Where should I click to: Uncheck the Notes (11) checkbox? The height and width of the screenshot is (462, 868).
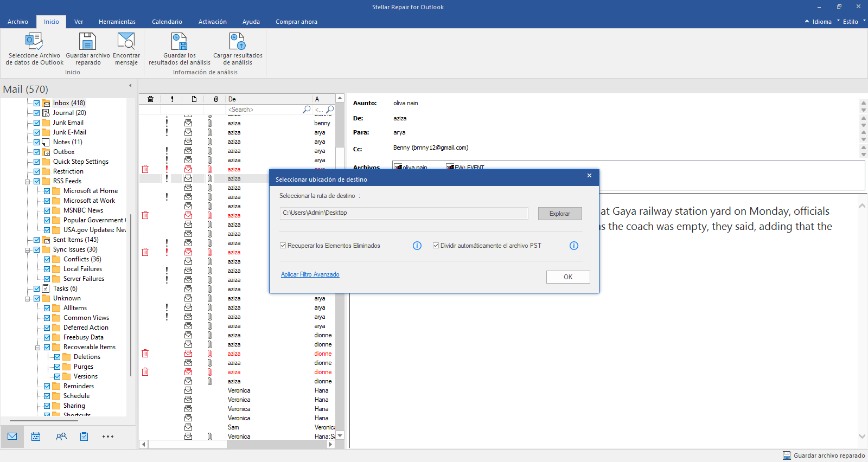coord(37,142)
